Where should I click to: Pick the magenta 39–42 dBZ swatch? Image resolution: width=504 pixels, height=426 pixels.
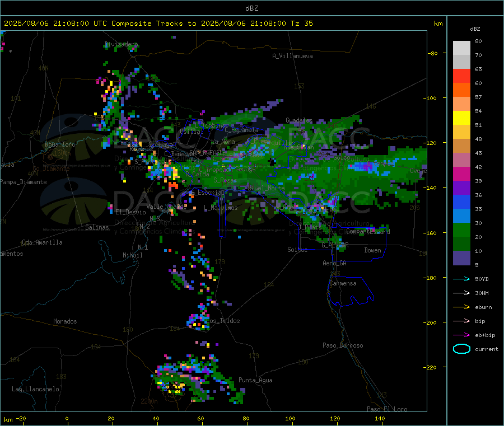[x=461, y=174]
